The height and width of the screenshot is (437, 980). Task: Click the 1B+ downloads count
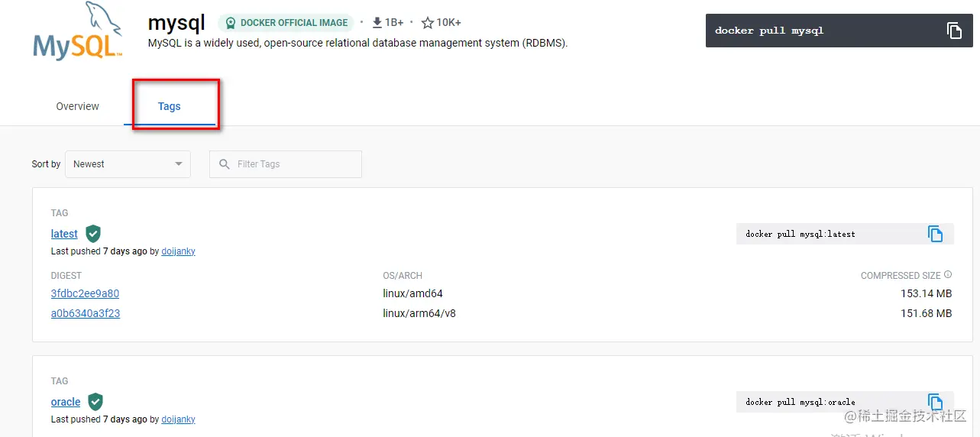tap(394, 23)
